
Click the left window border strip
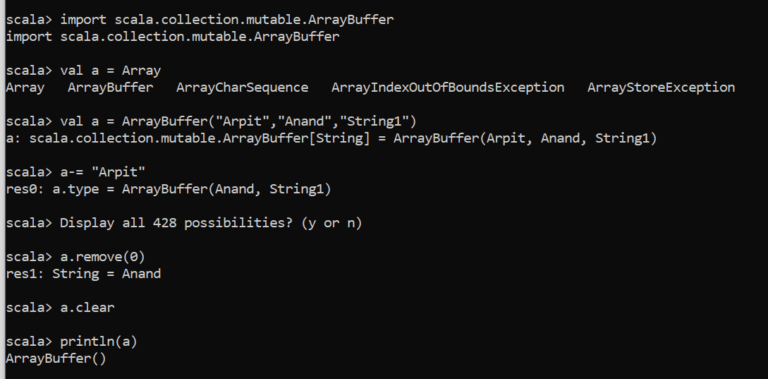[2, 190]
